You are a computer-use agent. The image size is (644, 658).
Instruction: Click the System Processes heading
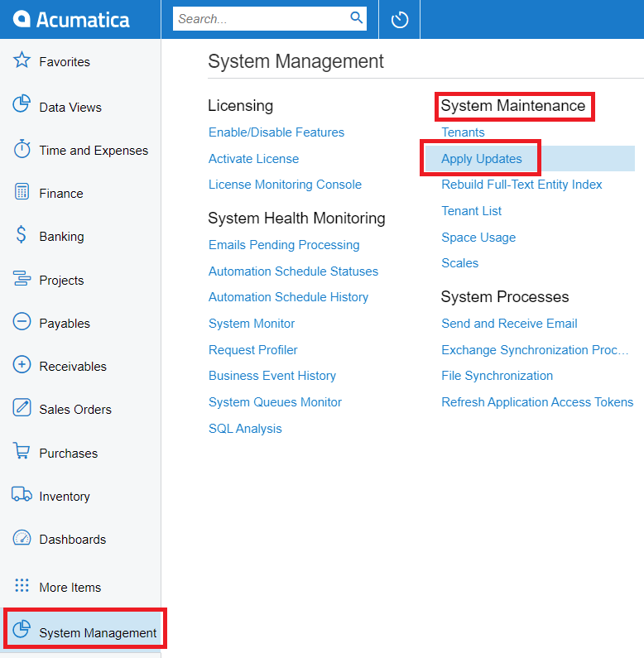pyautogui.click(x=505, y=297)
